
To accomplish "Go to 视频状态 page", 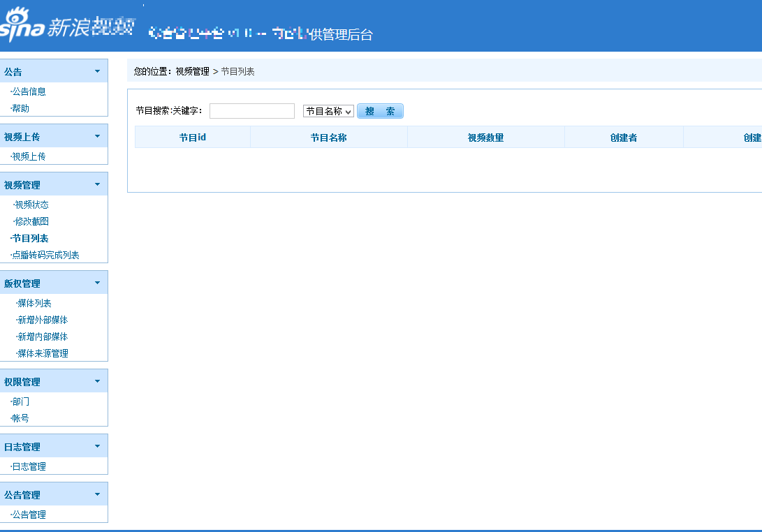I will coord(31,205).
